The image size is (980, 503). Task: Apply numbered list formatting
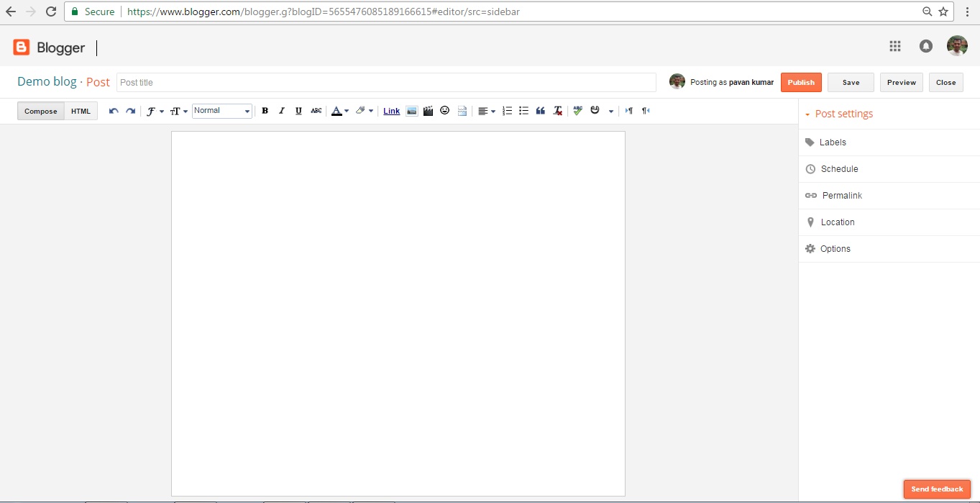pyautogui.click(x=507, y=111)
